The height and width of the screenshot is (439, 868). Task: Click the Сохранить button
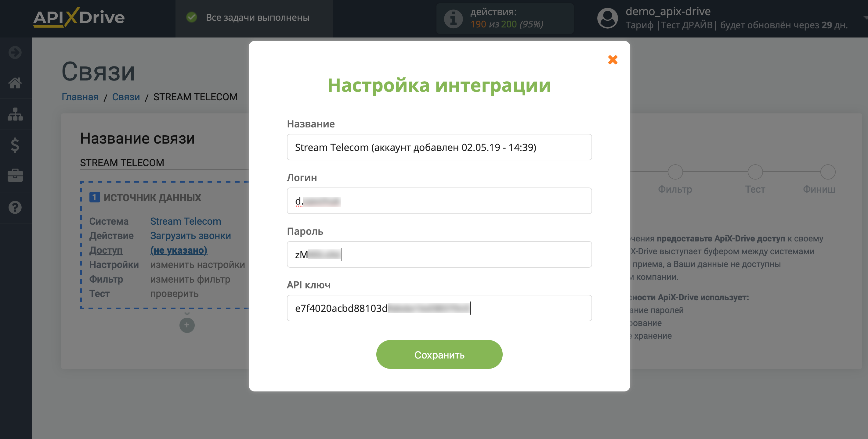click(439, 355)
